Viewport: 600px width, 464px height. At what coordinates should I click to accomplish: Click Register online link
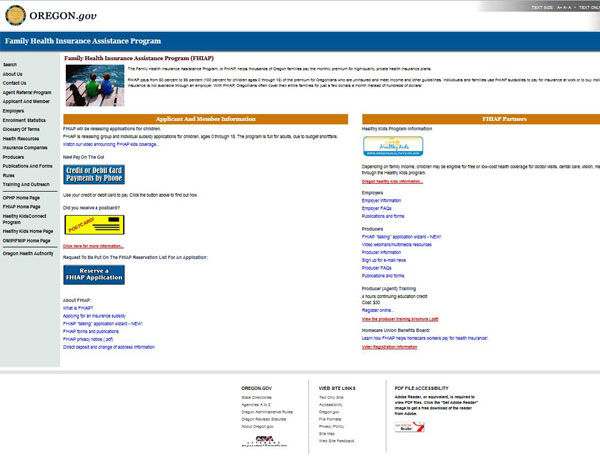[x=378, y=310]
